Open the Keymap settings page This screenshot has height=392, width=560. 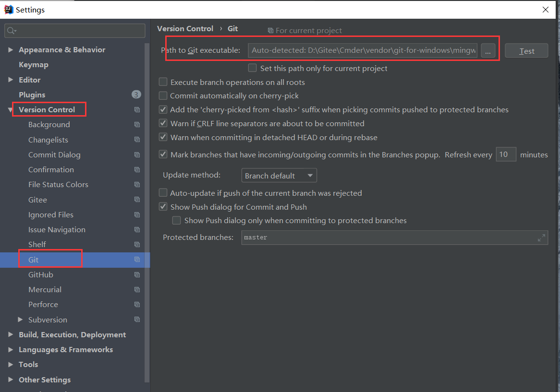(34, 65)
